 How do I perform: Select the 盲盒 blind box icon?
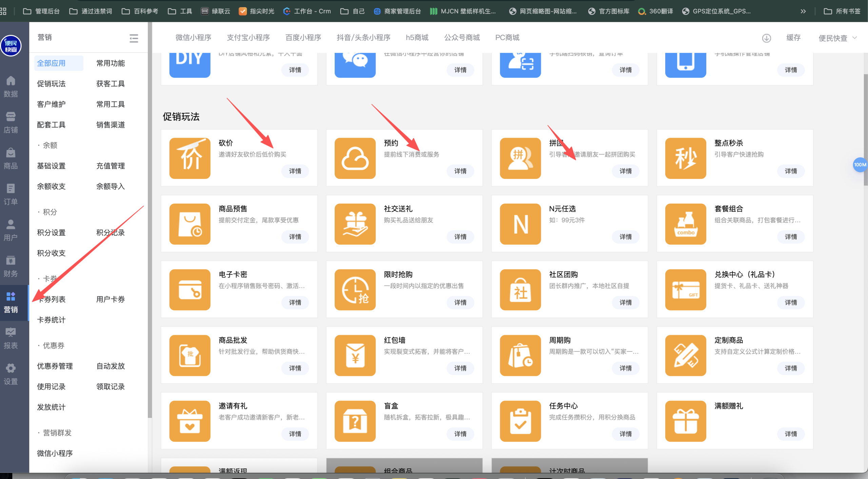tap(355, 421)
